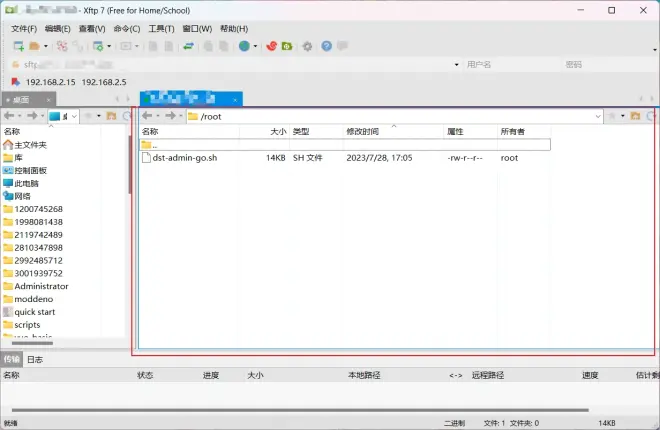Viewport: 660px width, 430px height.
Task: Close the blue remote session tab
Action: coord(235,100)
